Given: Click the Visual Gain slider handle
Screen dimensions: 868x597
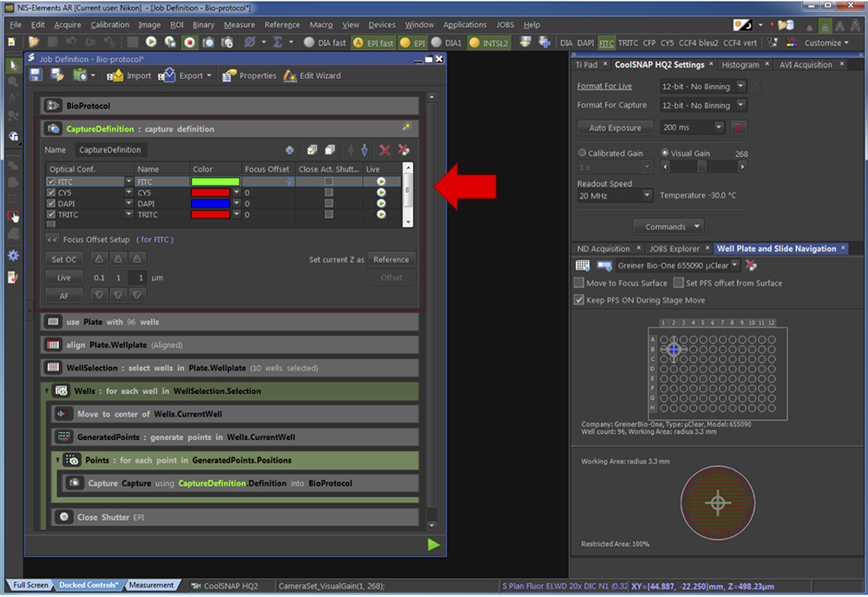Looking at the screenshot, I should coord(701,167).
